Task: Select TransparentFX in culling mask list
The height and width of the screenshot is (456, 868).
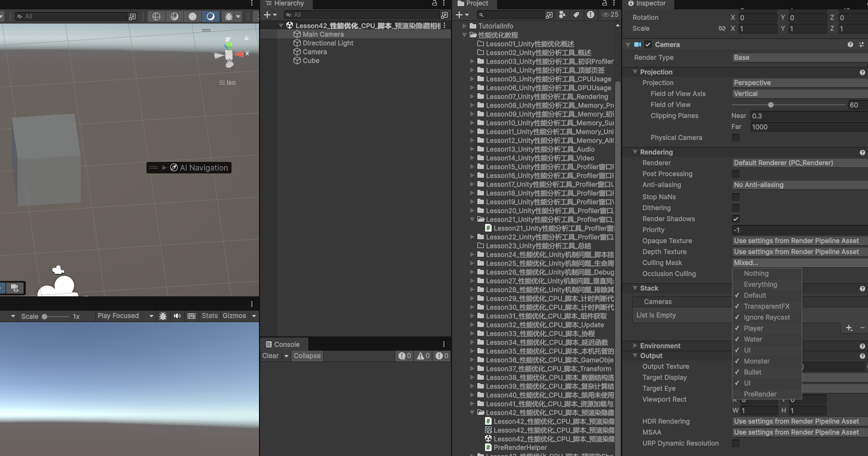Action: click(766, 306)
